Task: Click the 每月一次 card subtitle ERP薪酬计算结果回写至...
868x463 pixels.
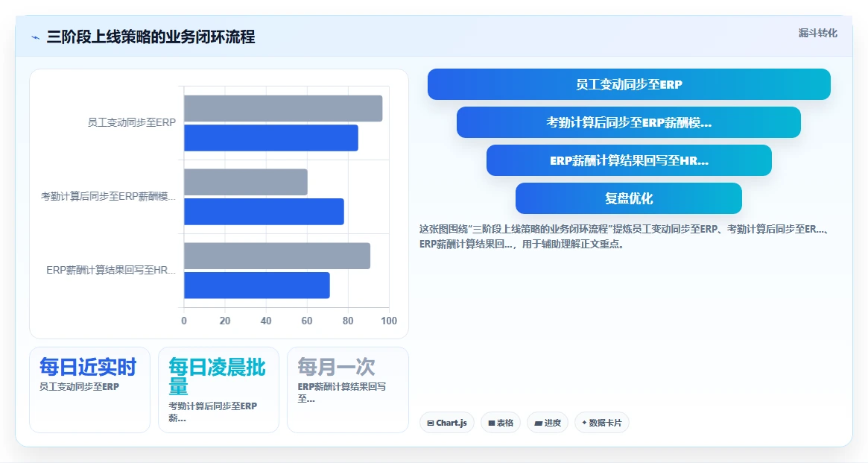Action: point(341,392)
